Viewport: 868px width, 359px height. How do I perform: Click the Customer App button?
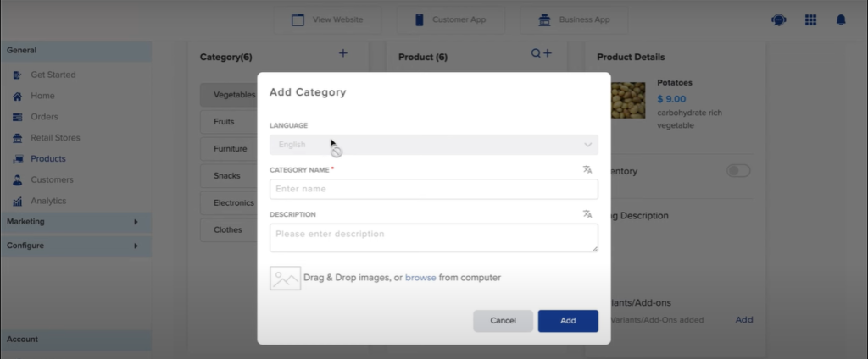coord(451,20)
